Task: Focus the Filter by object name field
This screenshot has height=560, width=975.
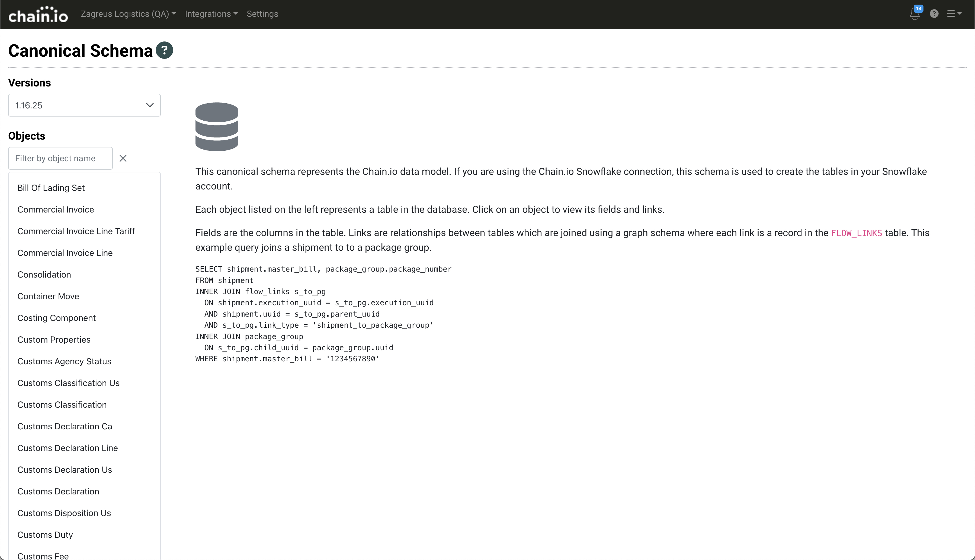Action: pyautogui.click(x=60, y=159)
